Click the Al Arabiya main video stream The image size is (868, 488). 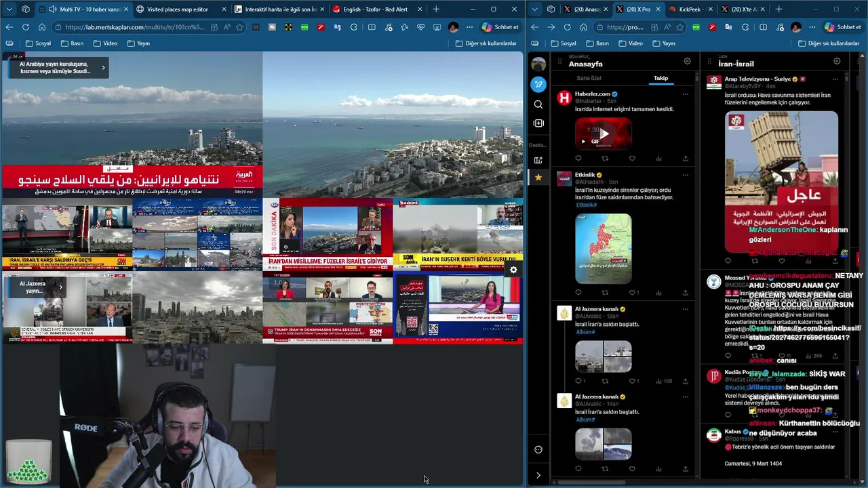(x=132, y=125)
